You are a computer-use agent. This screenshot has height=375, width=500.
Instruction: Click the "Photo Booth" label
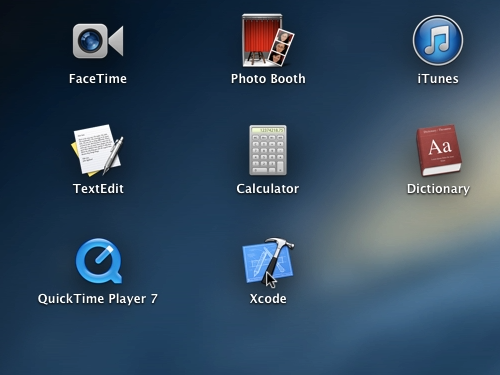pyautogui.click(x=268, y=79)
